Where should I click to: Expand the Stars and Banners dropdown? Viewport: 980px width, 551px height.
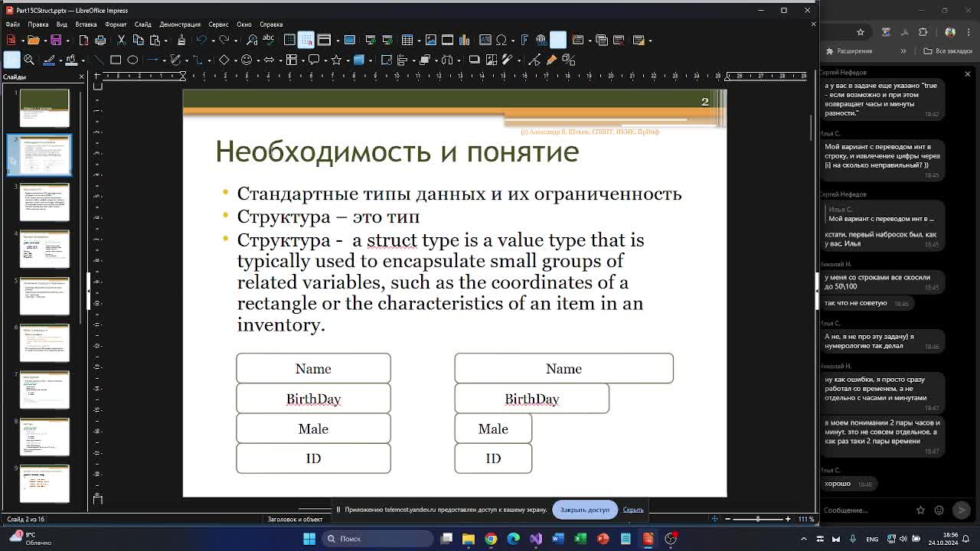[x=348, y=60]
